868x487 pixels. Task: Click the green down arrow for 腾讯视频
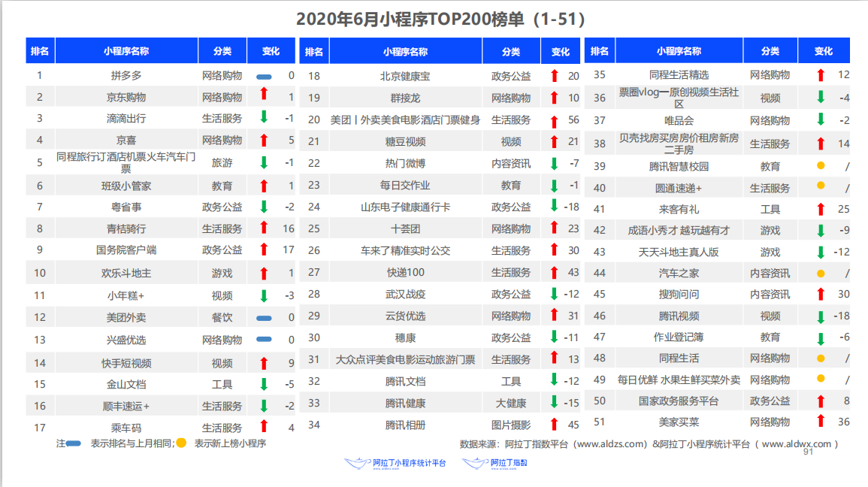click(x=821, y=317)
